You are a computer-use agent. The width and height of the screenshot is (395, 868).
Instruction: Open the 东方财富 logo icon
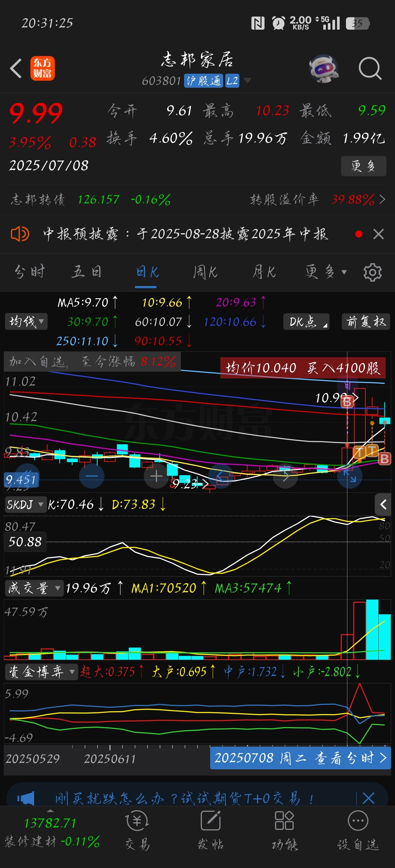coord(42,68)
